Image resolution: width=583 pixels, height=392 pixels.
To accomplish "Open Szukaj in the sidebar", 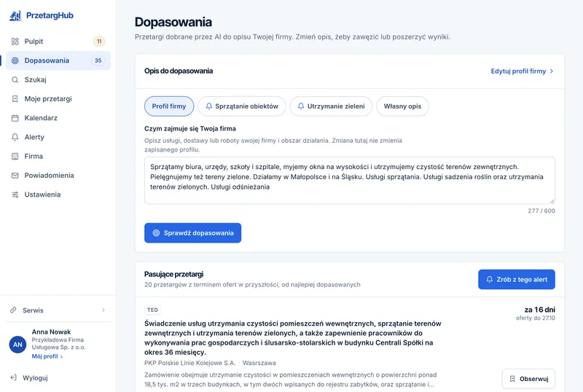I will pos(58,79).
